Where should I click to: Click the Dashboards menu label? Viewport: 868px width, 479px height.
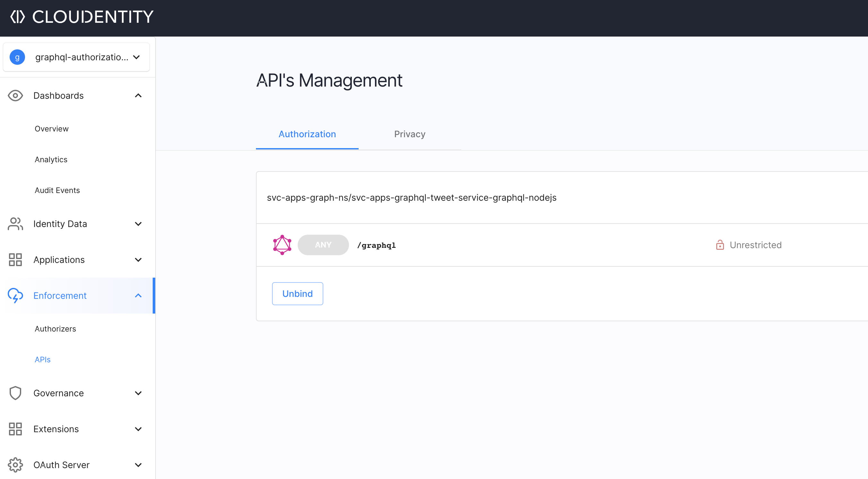click(x=58, y=96)
